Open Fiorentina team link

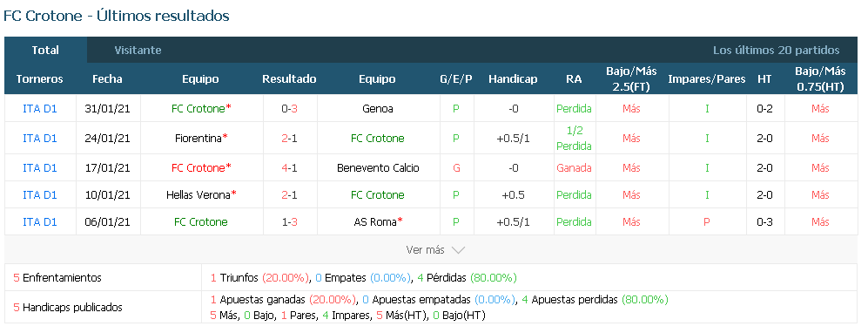click(198, 138)
